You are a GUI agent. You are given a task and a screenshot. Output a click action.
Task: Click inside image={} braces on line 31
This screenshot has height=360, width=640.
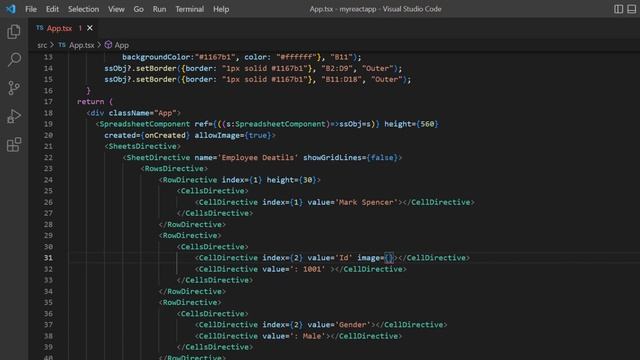[389, 258]
